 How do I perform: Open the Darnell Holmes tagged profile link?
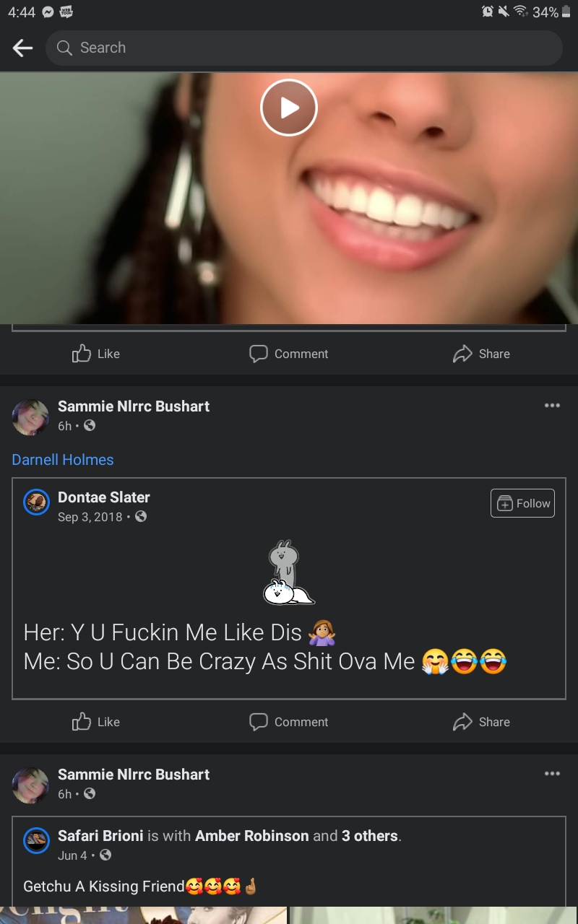[63, 460]
